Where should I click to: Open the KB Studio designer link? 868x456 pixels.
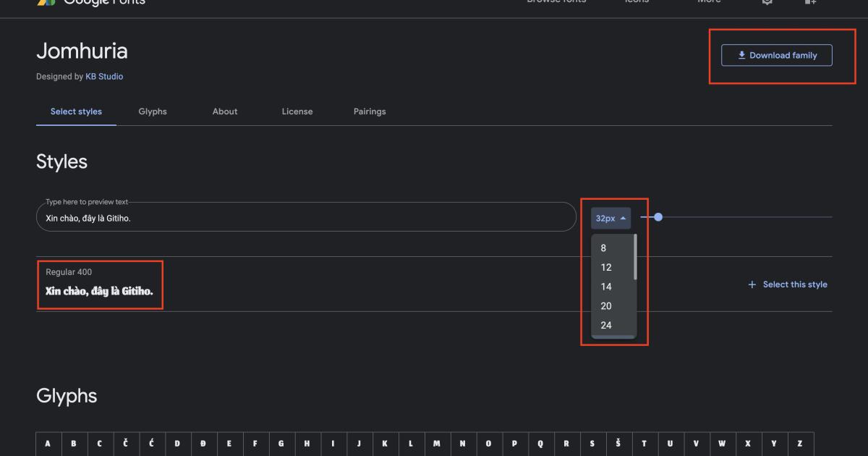104,76
